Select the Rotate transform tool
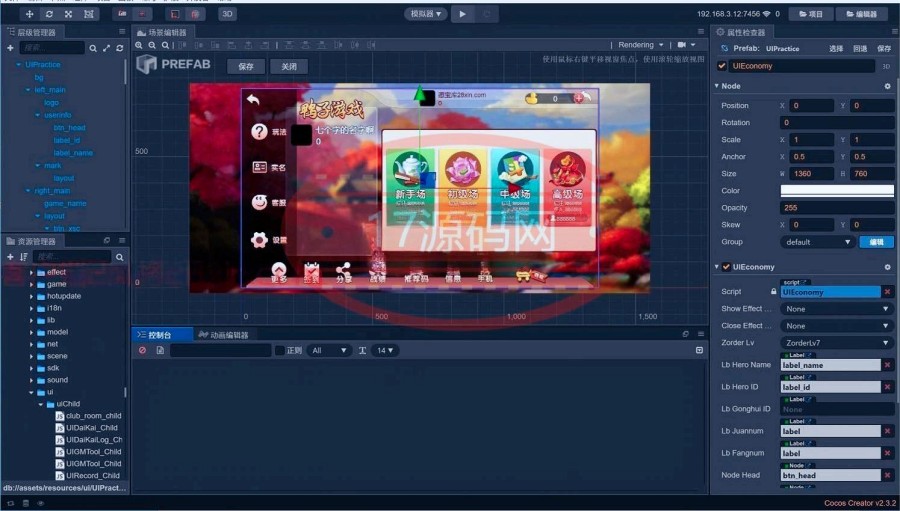This screenshot has width=900, height=511. tap(49, 14)
